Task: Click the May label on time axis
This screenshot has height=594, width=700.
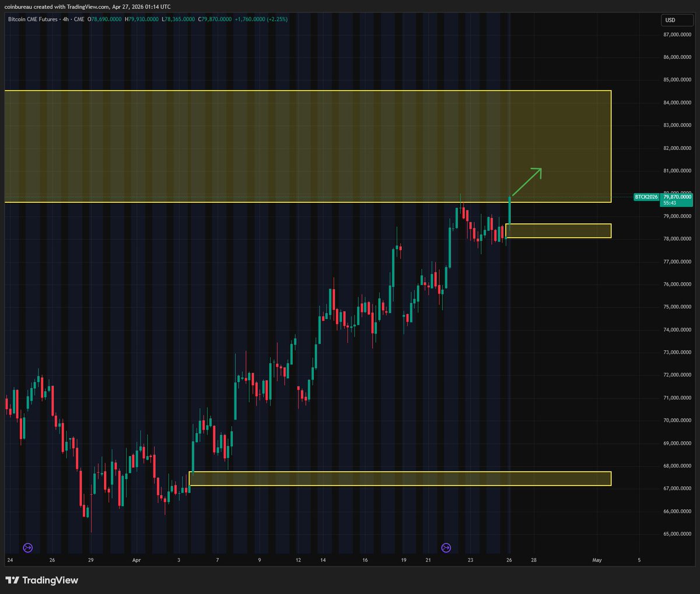Action: tap(597, 560)
